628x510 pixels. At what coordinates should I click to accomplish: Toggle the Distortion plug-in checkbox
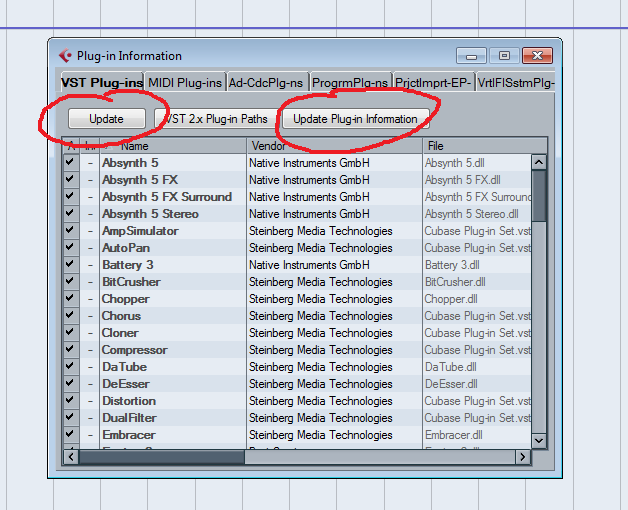[70, 400]
